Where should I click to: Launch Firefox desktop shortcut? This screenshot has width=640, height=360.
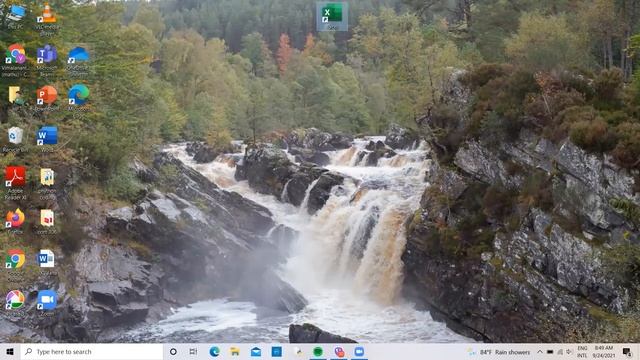click(x=16, y=222)
